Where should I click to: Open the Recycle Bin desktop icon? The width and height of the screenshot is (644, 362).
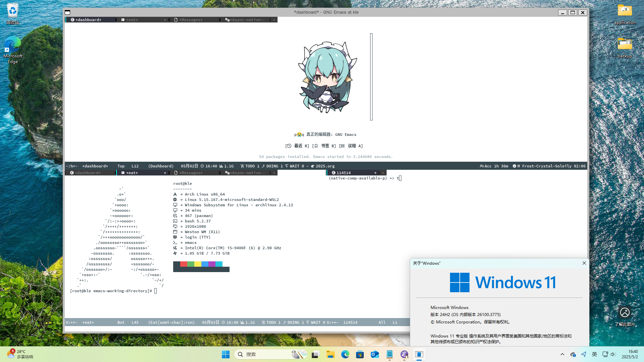(13, 14)
